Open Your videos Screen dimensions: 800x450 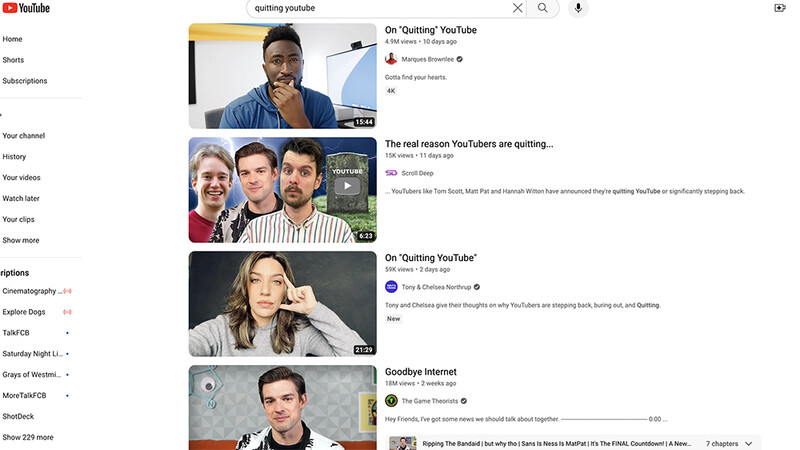21,177
